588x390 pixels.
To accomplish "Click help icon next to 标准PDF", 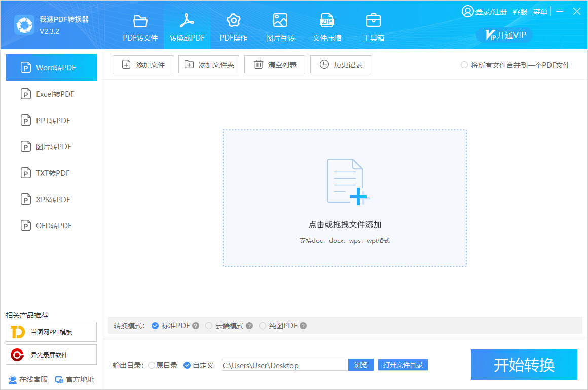I will coord(196,326).
